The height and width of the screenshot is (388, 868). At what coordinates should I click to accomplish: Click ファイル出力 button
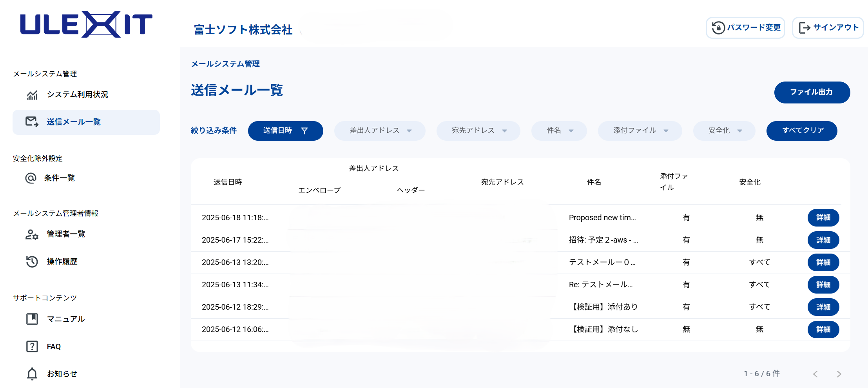coord(812,92)
